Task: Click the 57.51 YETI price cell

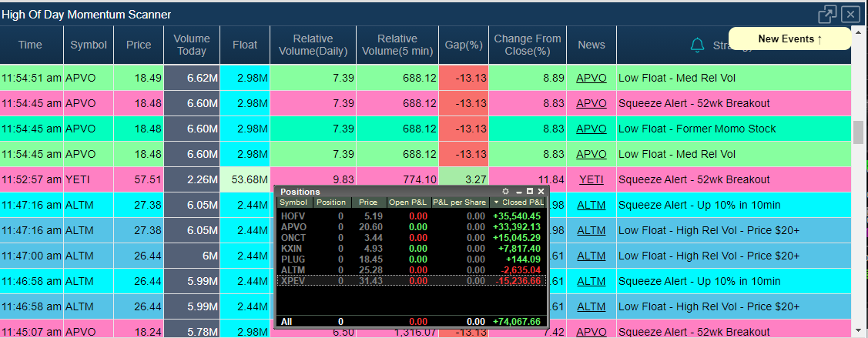Action: 139,180
